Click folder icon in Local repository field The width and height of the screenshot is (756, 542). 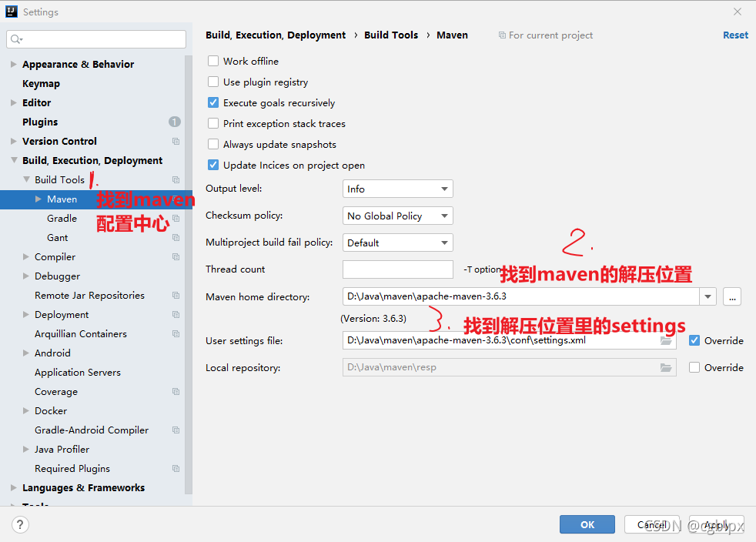[x=666, y=367]
